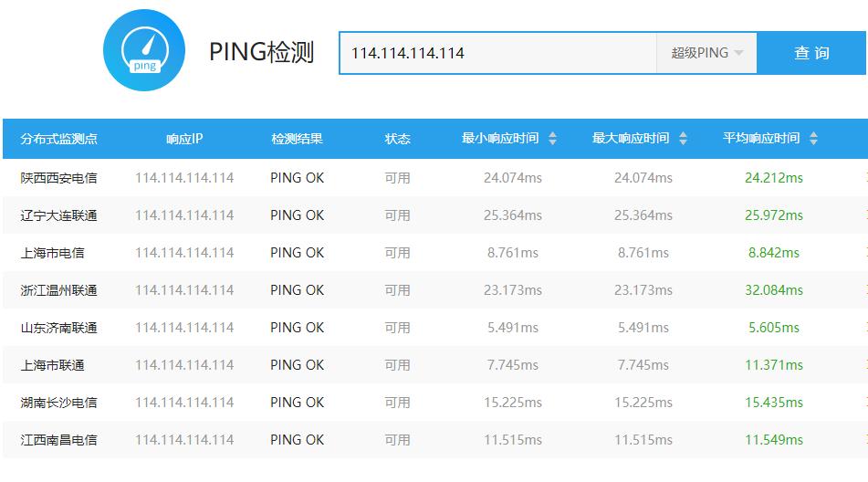Click the 检测结果 column header
Screen dimensions: 868x482
[x=297, y=139]
